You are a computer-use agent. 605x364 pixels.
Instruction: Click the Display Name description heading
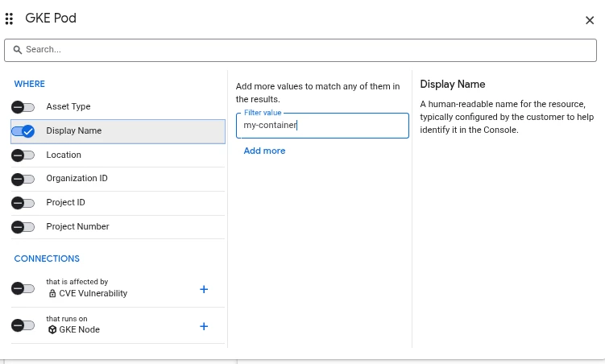pos(453,84)
